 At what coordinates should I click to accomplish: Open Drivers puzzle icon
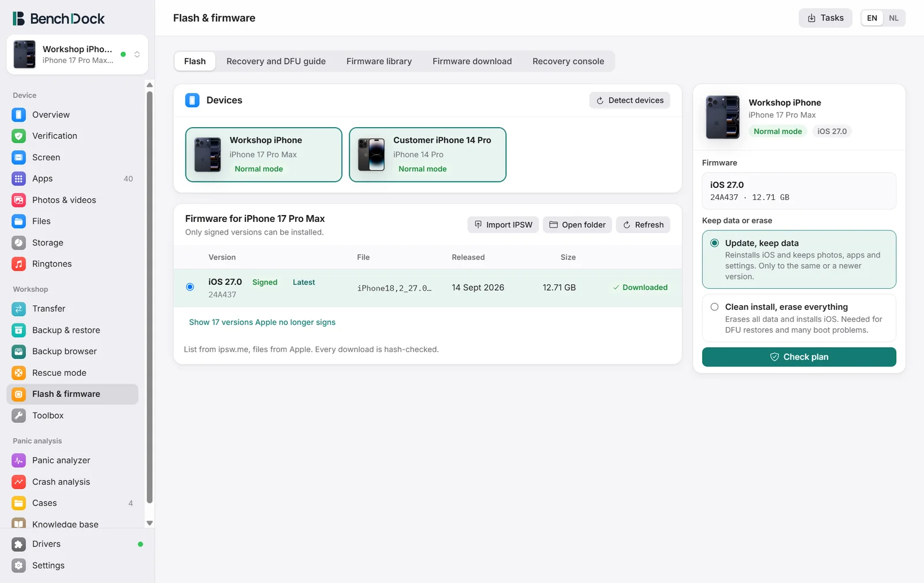click(18, 544)
